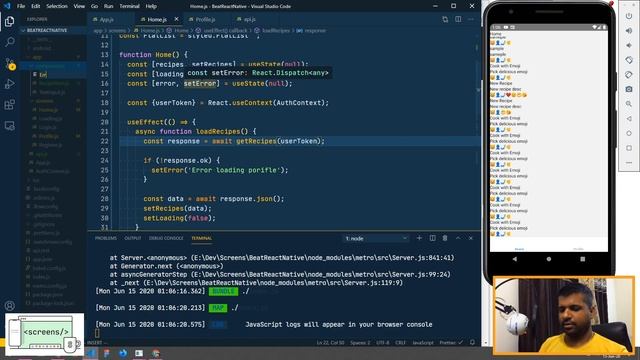Rotate emulator left icon

[x=629, y=60]
